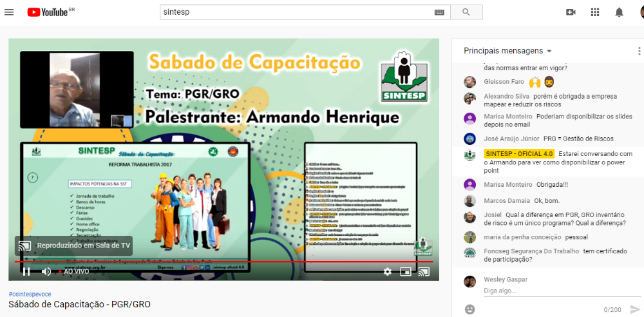Viewport: 644px width, 317px height.
Task: Click the send message arrow
Action: (635, 309)
